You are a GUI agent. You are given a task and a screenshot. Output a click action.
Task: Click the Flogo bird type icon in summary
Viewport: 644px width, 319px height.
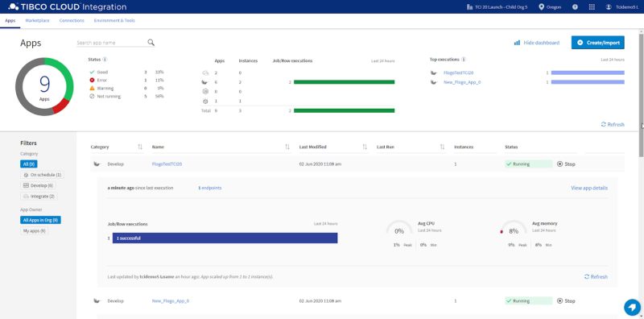pos(205,82)
